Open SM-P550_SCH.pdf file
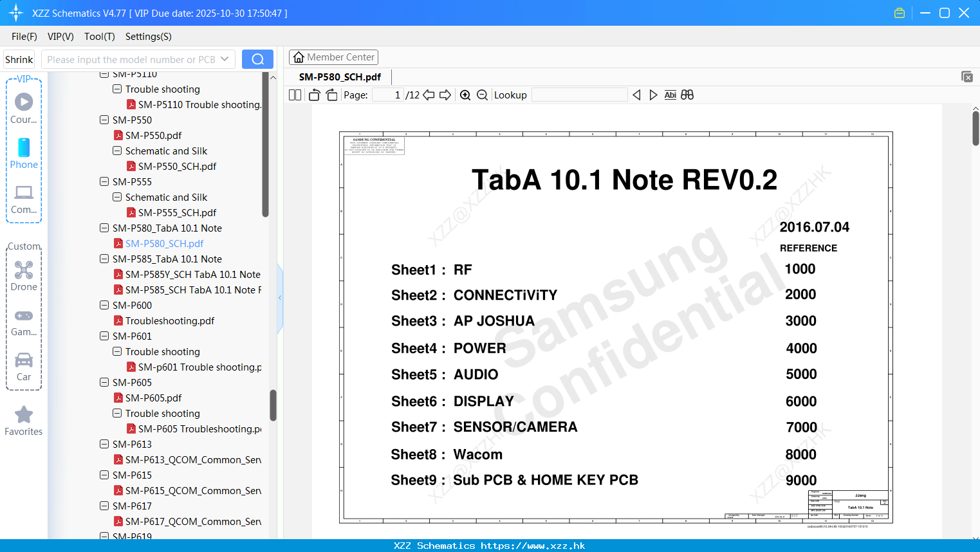 177,166
